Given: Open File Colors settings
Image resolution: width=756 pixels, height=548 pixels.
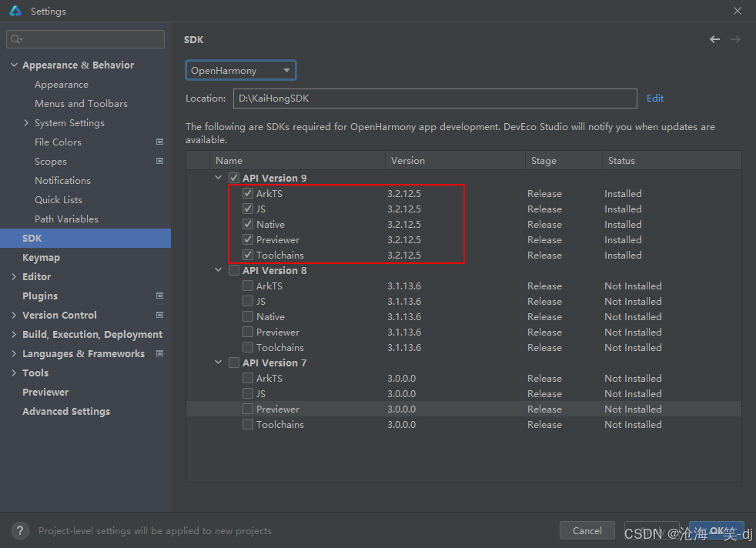Looking at the screenshot, I should [x=58, y=142].
